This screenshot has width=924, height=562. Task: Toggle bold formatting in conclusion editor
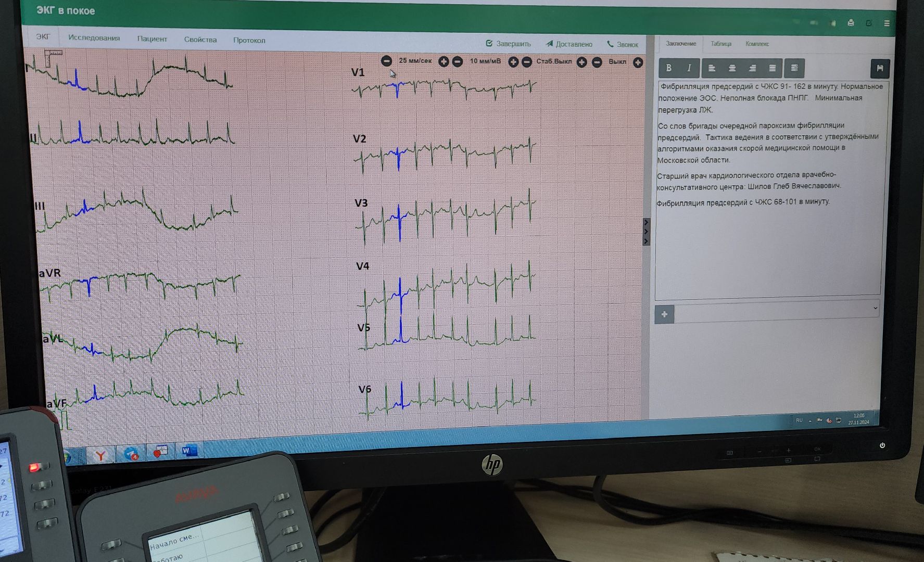coord(669,68)
